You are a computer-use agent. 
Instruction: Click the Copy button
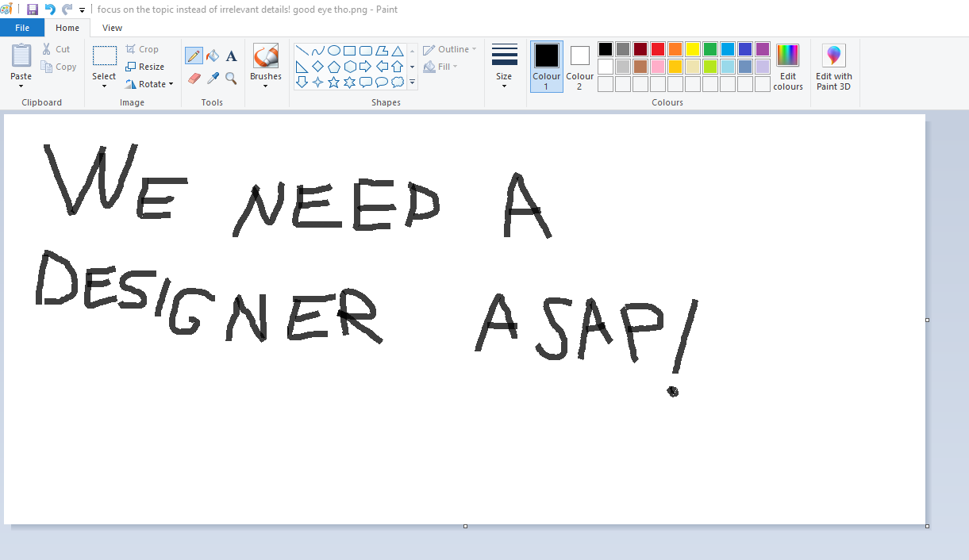point(59,67)
